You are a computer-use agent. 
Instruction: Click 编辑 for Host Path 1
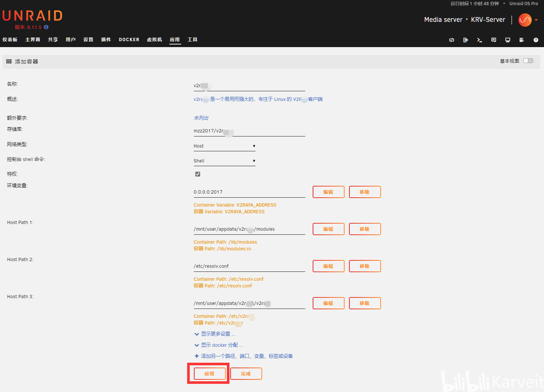coord(328,229)
